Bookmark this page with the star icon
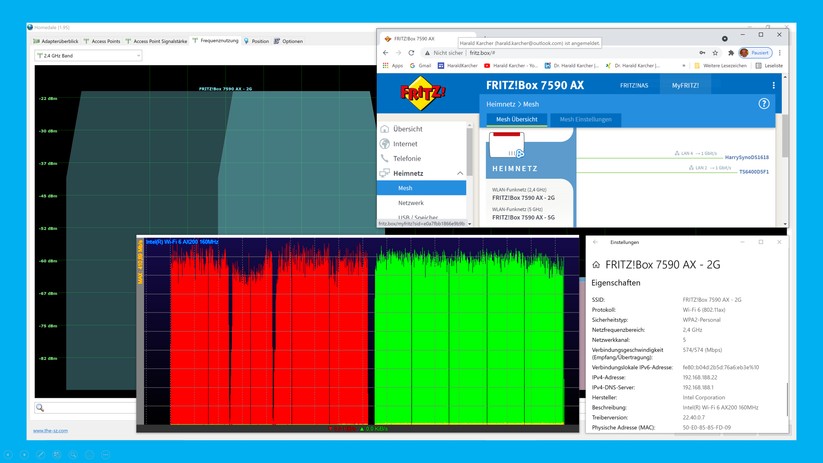823x463 pixels. point(715,52)
